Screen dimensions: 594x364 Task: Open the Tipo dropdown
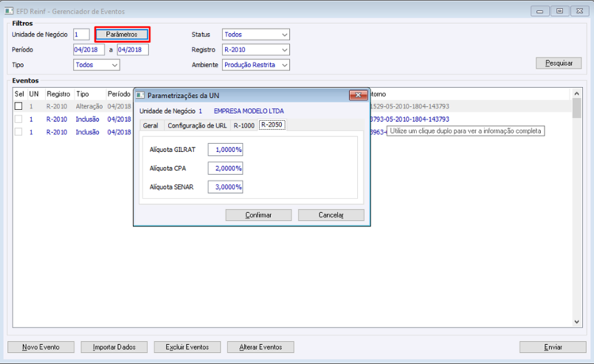coord(114,65)
